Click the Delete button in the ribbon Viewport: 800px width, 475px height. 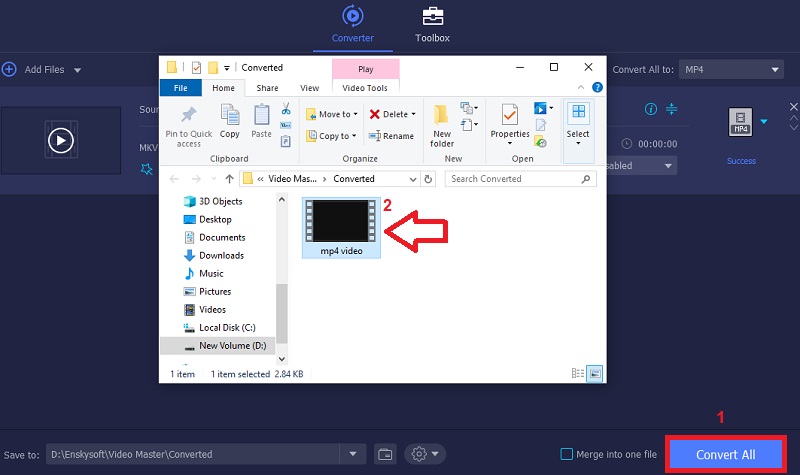coord(393,114)
